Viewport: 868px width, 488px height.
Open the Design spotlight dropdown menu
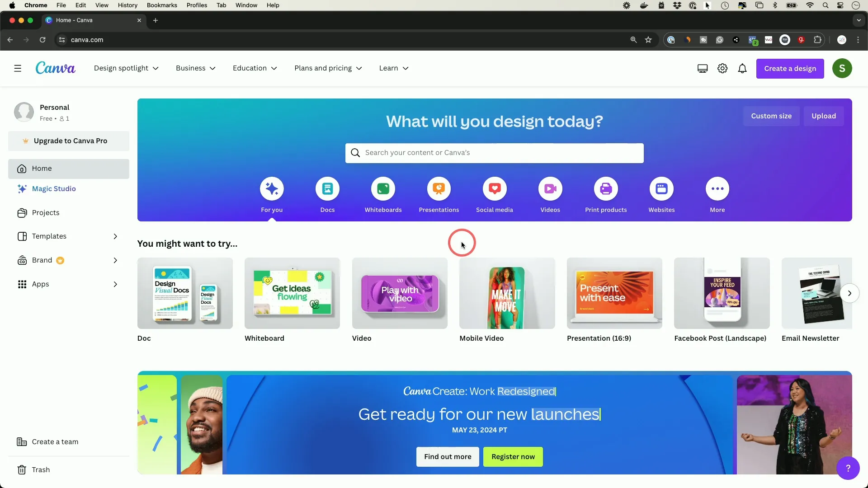tap(126, 68)
